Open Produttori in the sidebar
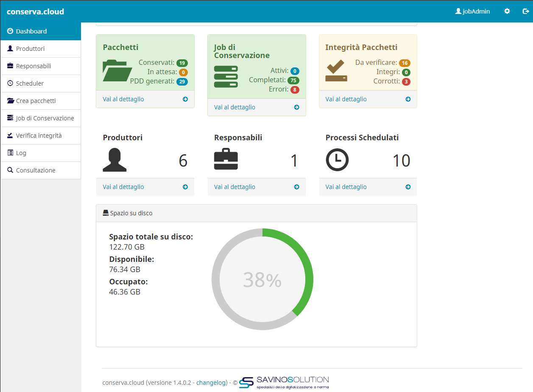This screenshot has height=392, width=533. click(30, 49)
